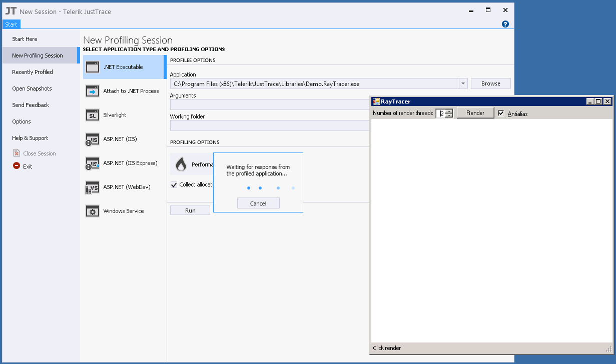Choose the ASP.NET (WebDev) VS icon
This screenshot has width=616, height=364.
[93, 187]
